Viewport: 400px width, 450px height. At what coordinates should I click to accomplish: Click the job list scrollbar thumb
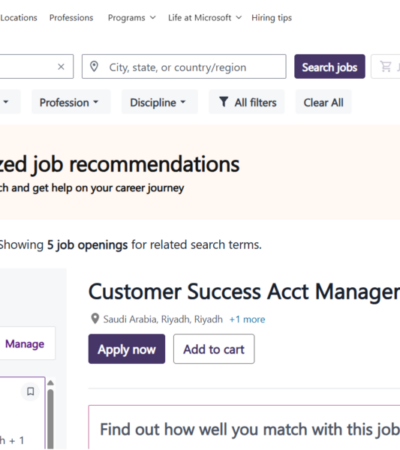[x=51, y=419]
